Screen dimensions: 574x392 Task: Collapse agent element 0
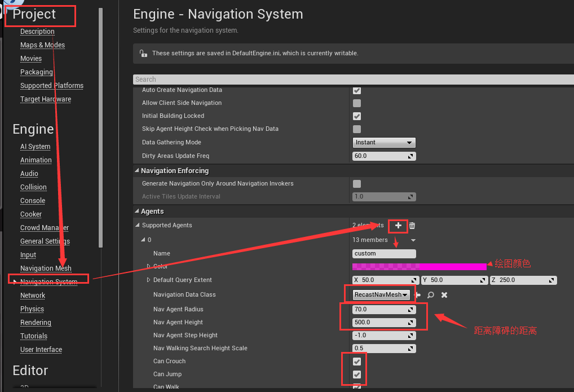143,240
